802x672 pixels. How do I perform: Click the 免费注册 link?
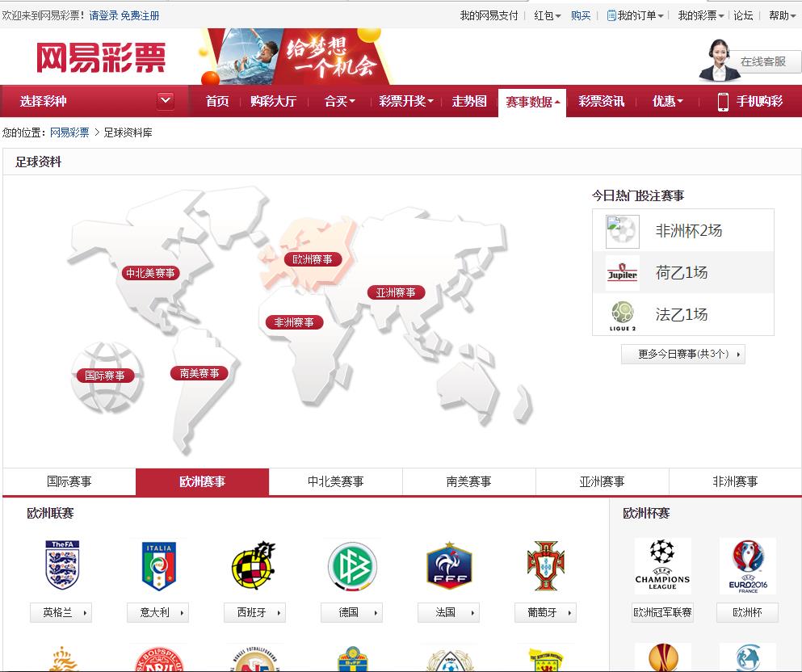(141, 16)
